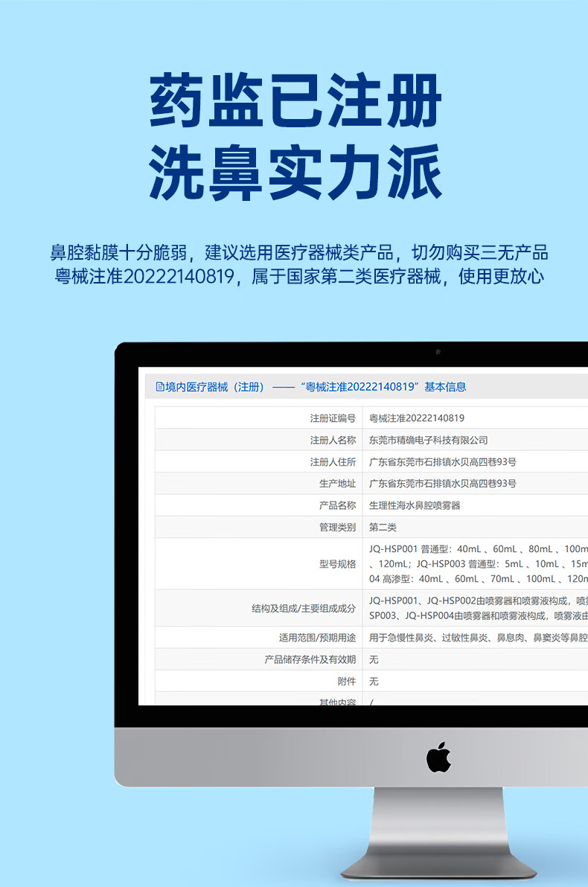Click the 注册人名称 row label
Screen dimensions: 588x887
pyautogui.click(x=333, y=440)
